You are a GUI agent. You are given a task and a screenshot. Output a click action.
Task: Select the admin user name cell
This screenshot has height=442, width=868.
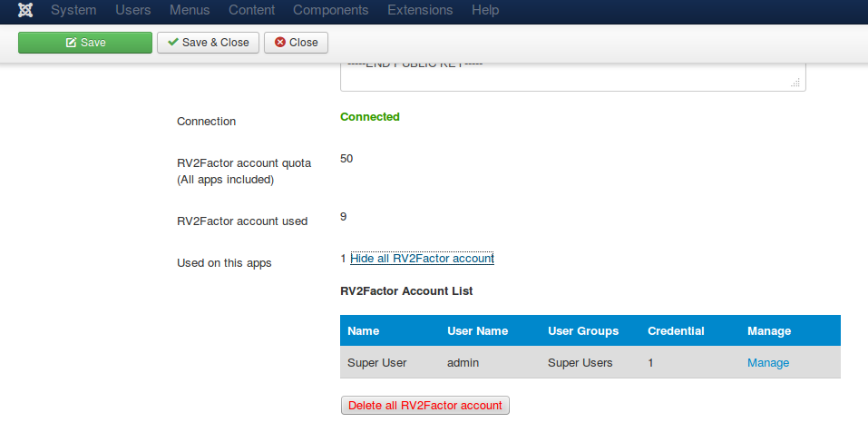pyautogui.click(x=463, y=363)
